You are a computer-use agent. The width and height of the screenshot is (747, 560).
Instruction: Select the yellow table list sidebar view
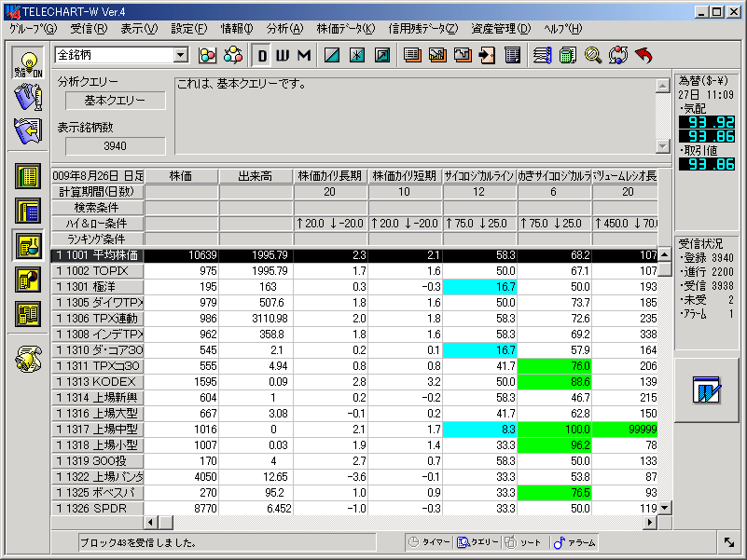(x=28, y=177)
